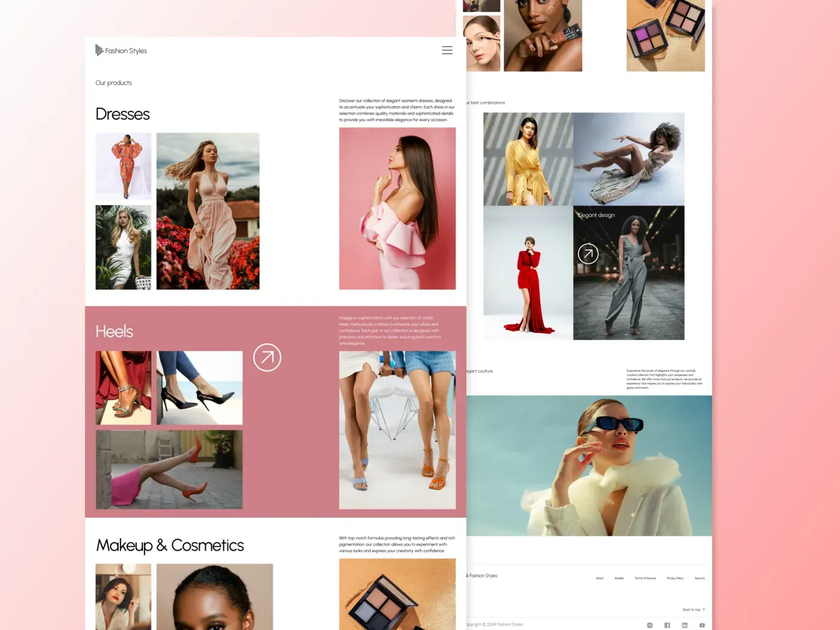840x630 pixels.
Task: Open the woman with red lipstick thumbnail
Action: 124,597
